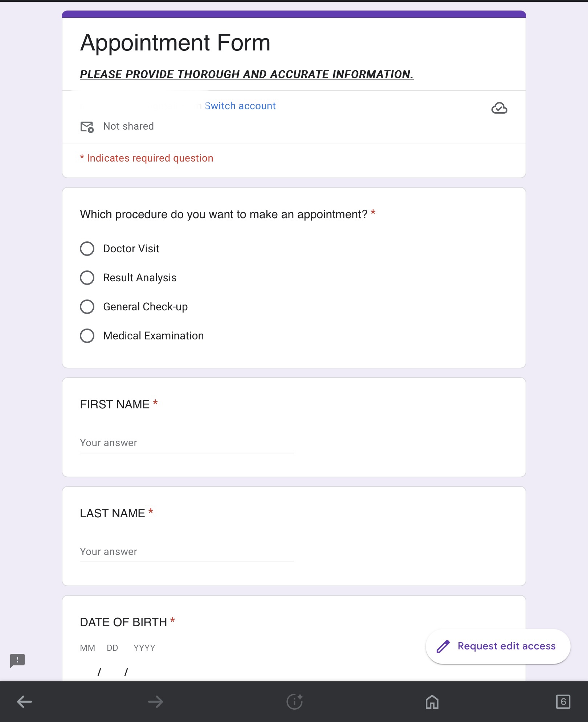Click the pencil icon for edit access

tap(443, 646)
